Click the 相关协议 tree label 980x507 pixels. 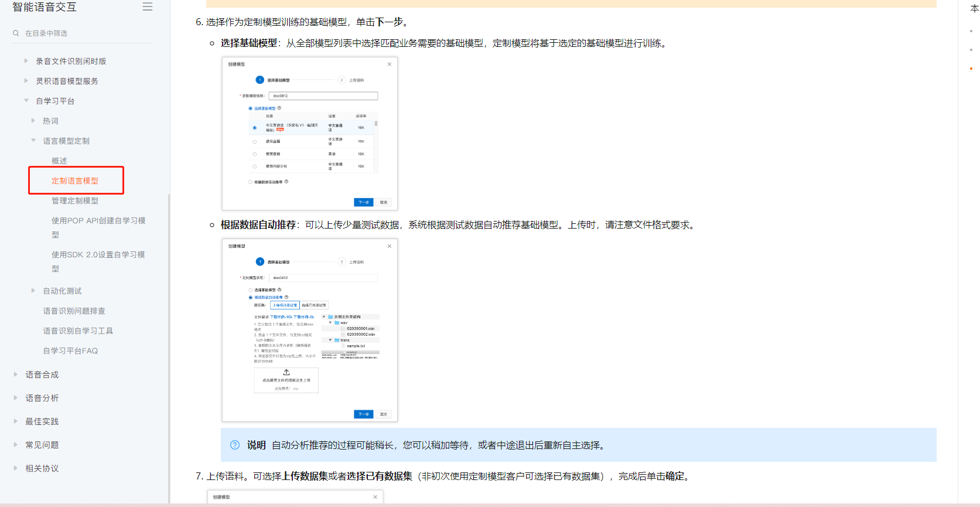click(42, 468)
